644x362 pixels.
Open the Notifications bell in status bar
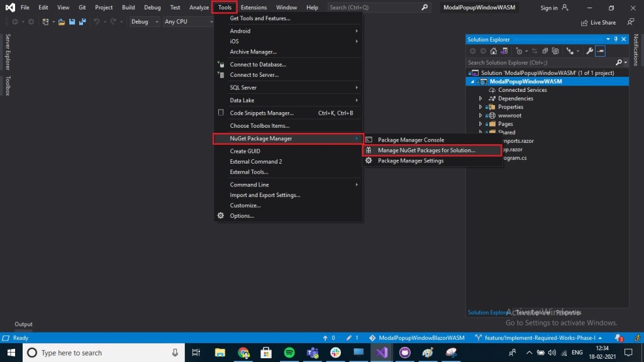point(619,338)
